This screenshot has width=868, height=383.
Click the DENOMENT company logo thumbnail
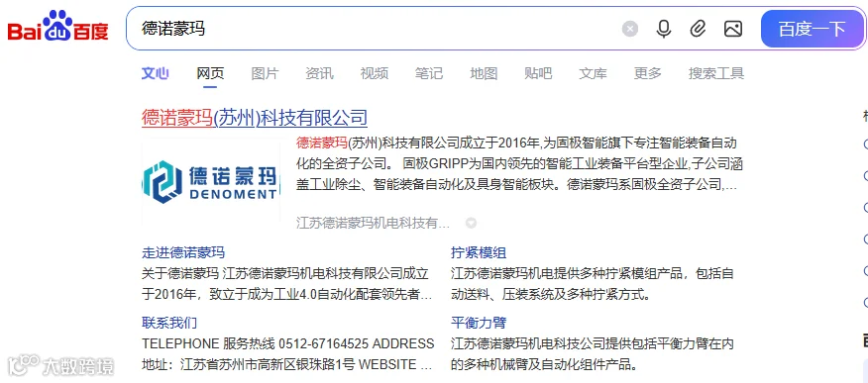point(211,181)
